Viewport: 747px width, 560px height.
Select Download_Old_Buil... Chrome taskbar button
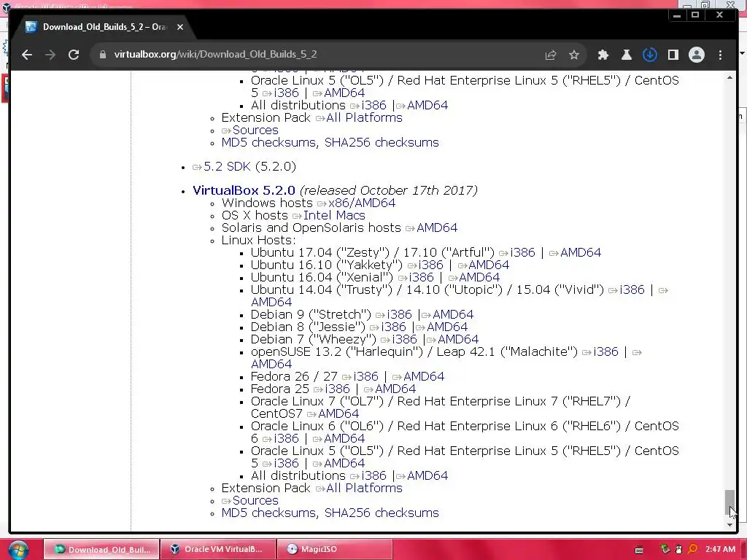pos(101,549)
